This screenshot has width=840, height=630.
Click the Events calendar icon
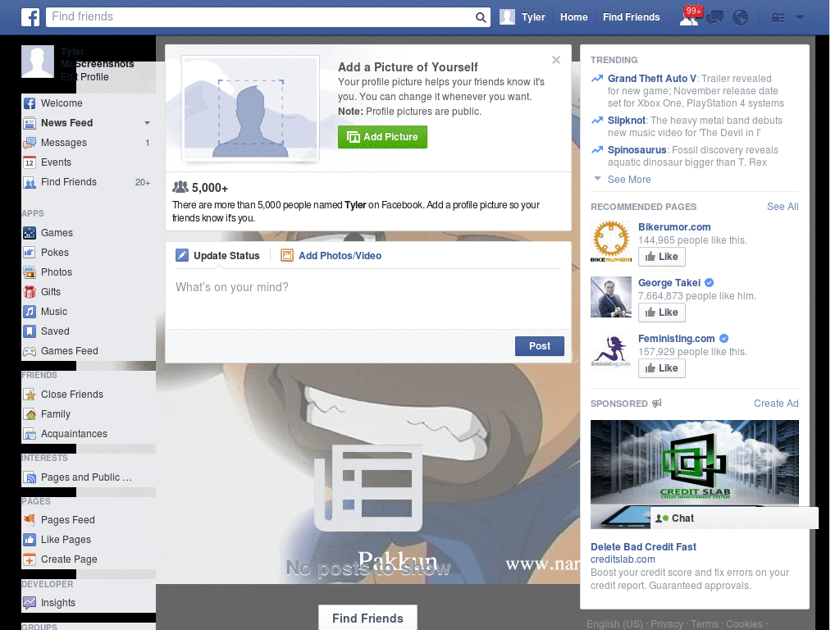coord(30,162)
